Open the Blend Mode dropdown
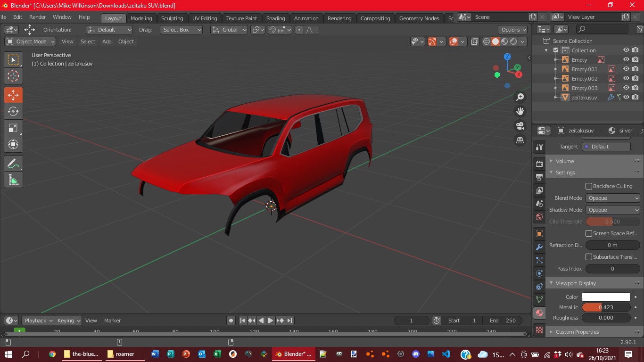The width and height of the screenshot is (644, 362). click(x=612, y=198)
